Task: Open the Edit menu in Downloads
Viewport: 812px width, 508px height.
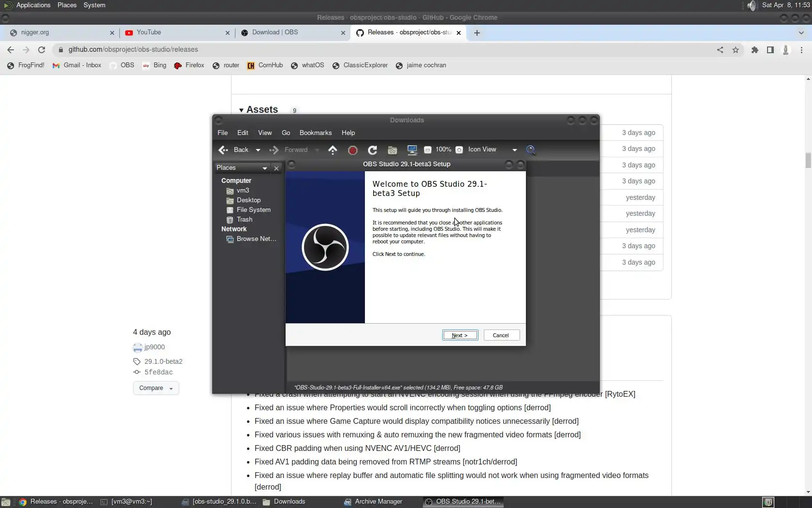Action: pyautogui.click(x=243, y=133)
